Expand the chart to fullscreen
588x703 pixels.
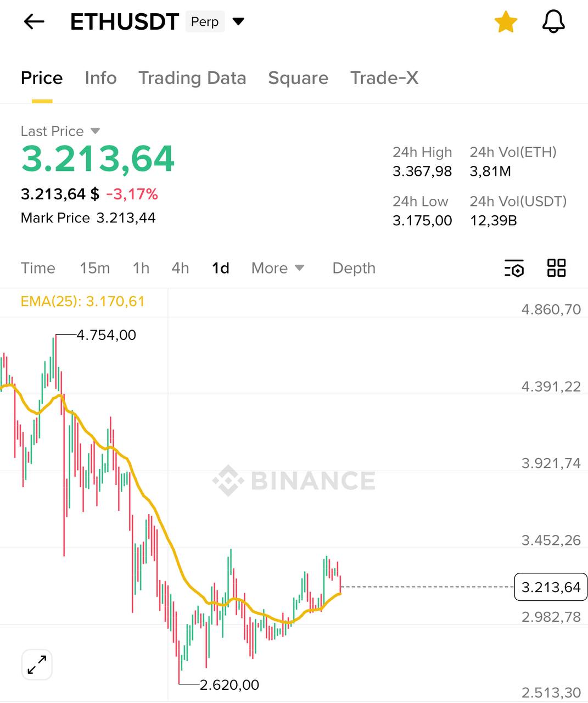pos(36,665)
